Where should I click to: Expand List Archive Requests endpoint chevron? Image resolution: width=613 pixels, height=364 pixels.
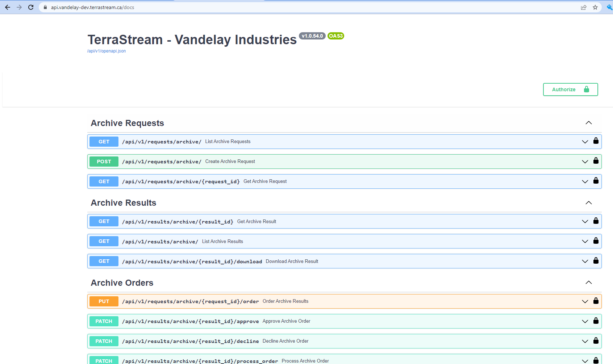[x=585, y=142]
